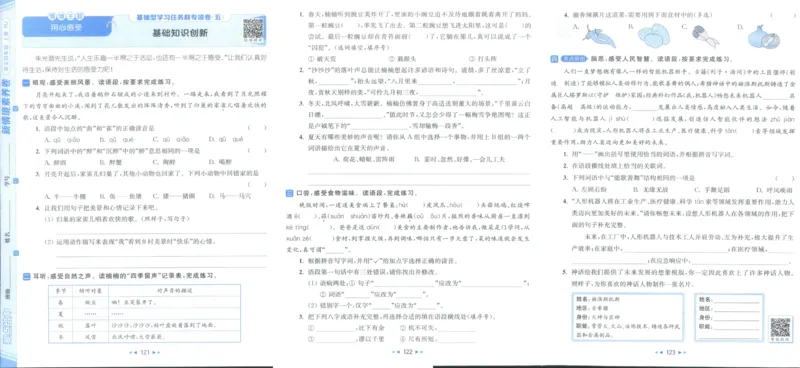Screen dimensions: 800x368
Task: Click page number 121
Action: click(145, 352)
